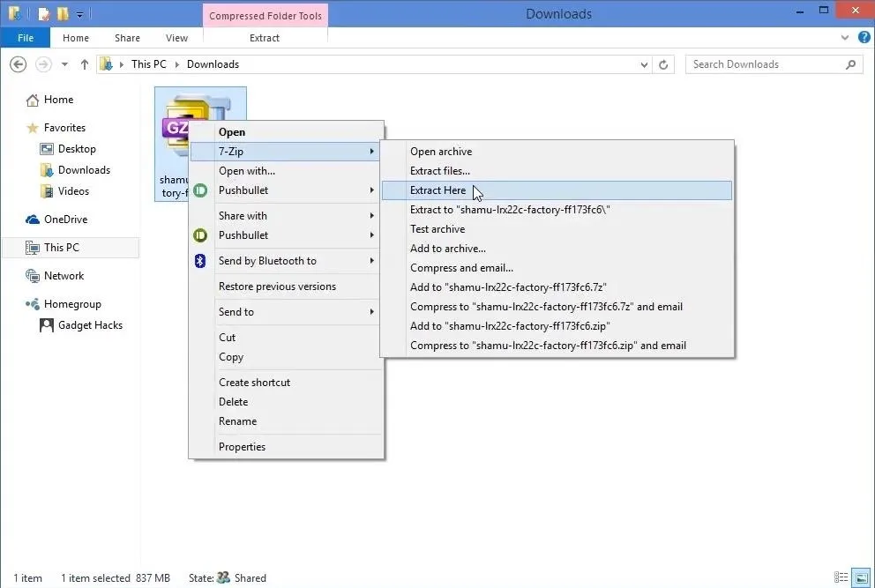Image resolution: width=875 pixels, height=588 pixels.
Task: Switch to the View ribbon tab
Action: point(176,38)
